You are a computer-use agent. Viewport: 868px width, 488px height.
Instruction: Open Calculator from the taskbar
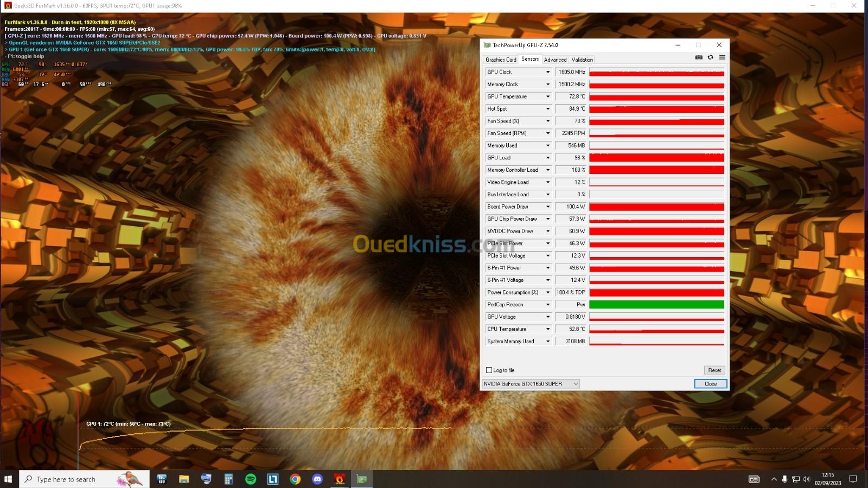228,479
